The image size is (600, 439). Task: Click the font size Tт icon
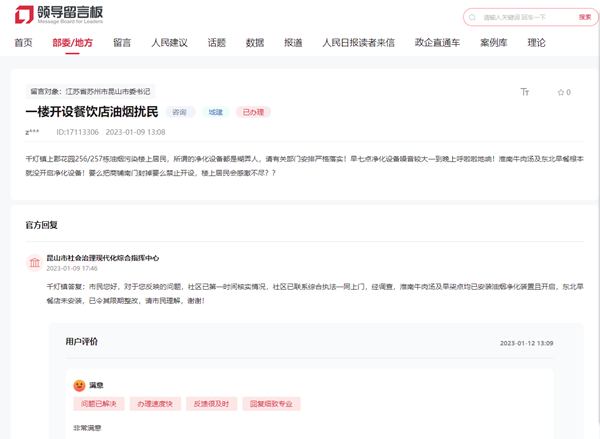tap(525, 92)
